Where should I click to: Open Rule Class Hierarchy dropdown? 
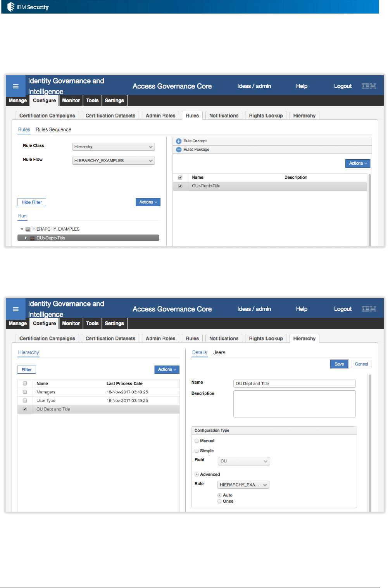(x=114, y=147)
